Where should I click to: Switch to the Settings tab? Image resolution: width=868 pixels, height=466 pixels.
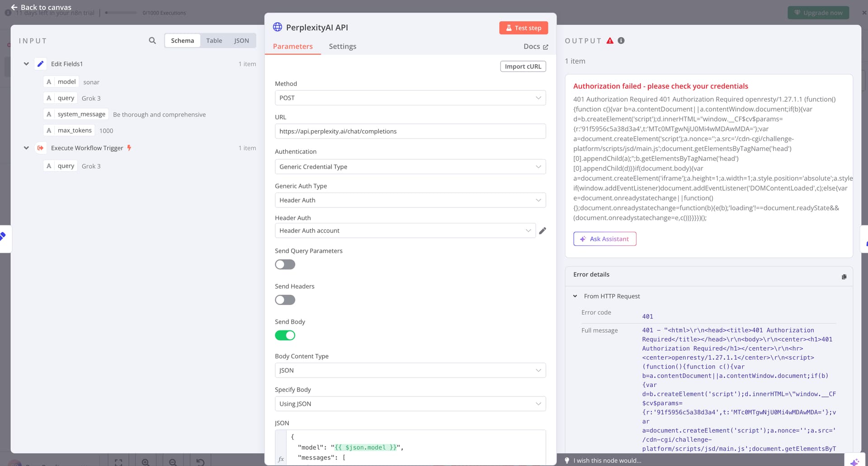(342, 46)
